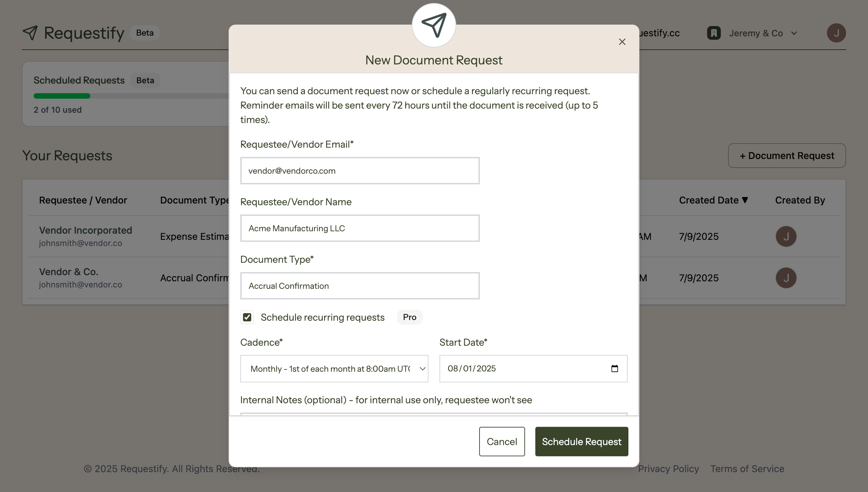Close the New Document Request dialog

622,42
